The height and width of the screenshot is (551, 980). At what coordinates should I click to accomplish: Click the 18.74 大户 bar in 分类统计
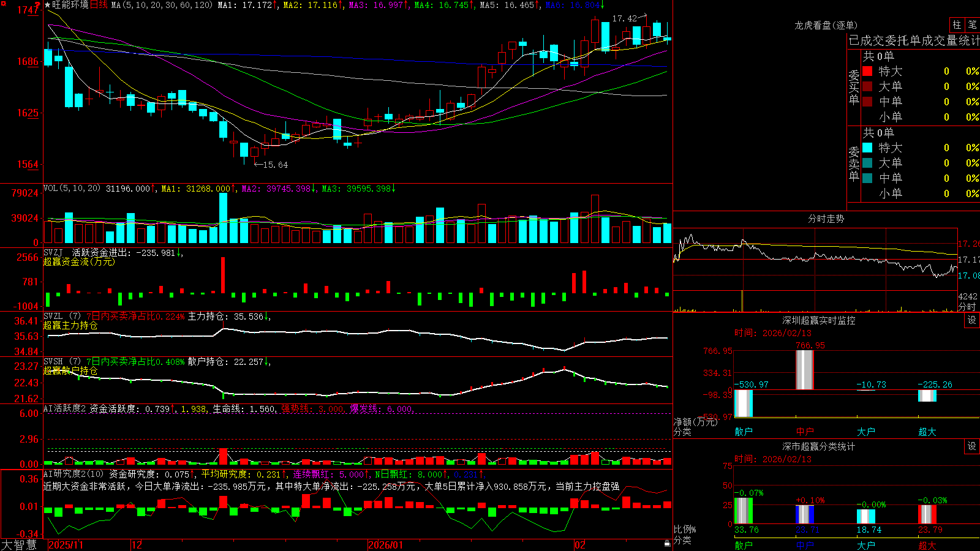(x=866, y=516)
